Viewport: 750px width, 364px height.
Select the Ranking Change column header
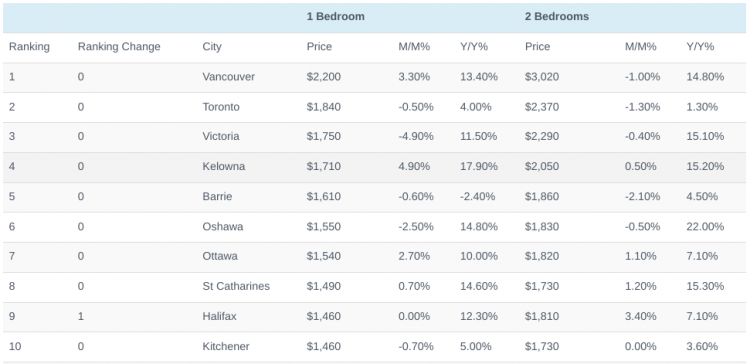point(119,47)
